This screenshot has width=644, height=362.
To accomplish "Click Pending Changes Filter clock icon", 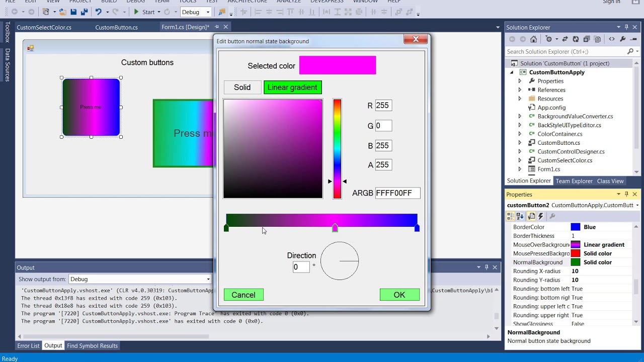I will (549, 39).
